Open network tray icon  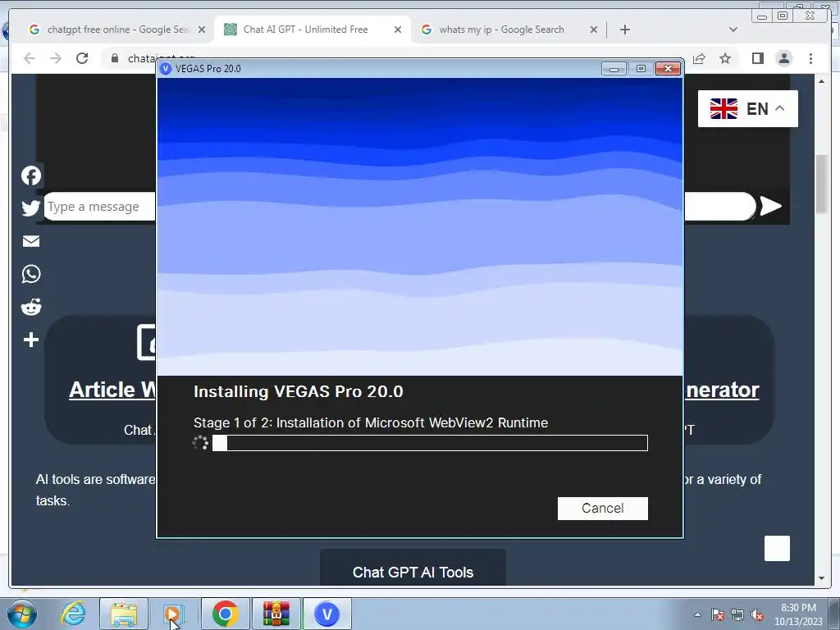(737, 614)
